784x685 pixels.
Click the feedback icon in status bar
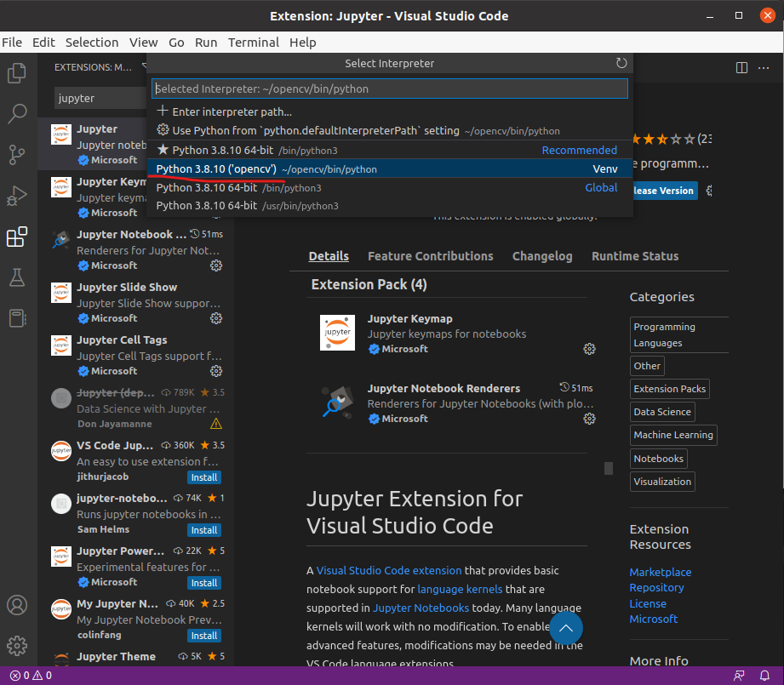(x=739, y=676)
